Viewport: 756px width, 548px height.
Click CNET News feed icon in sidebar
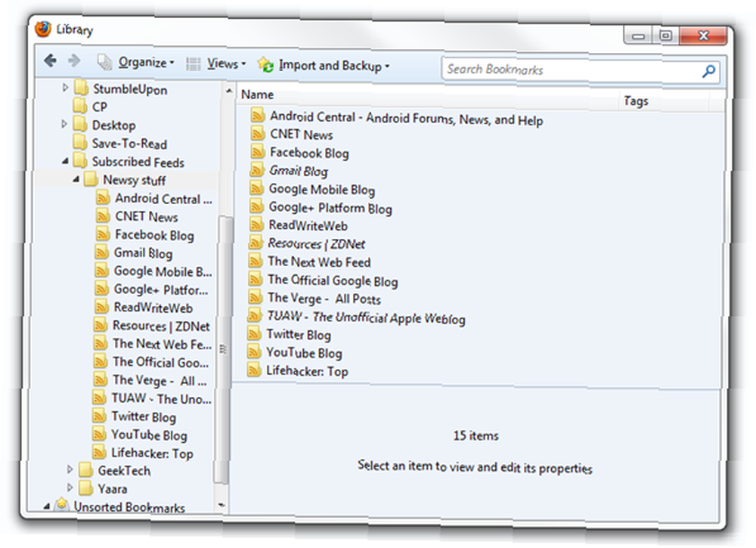103,216
